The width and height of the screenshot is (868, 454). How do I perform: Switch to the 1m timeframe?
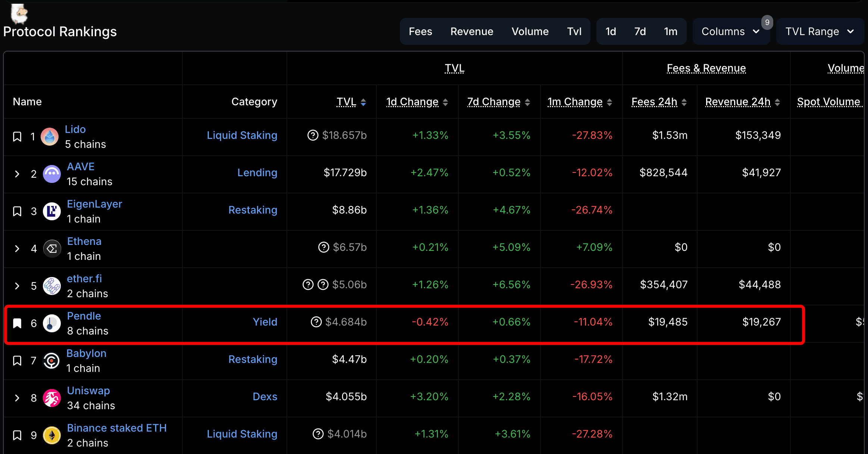click(671, 31)
